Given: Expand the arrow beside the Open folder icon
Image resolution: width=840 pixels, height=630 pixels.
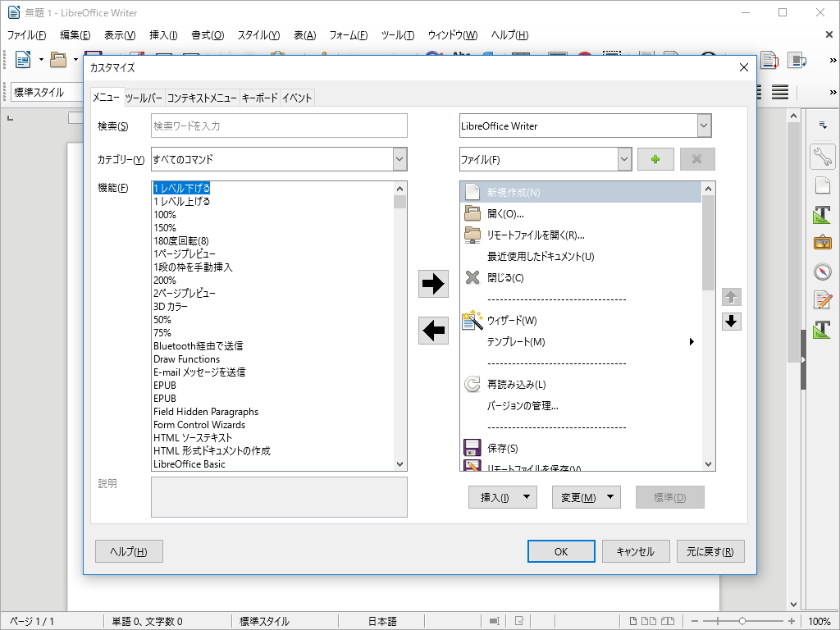Looking at the screenshot, I should pos(75,59).
